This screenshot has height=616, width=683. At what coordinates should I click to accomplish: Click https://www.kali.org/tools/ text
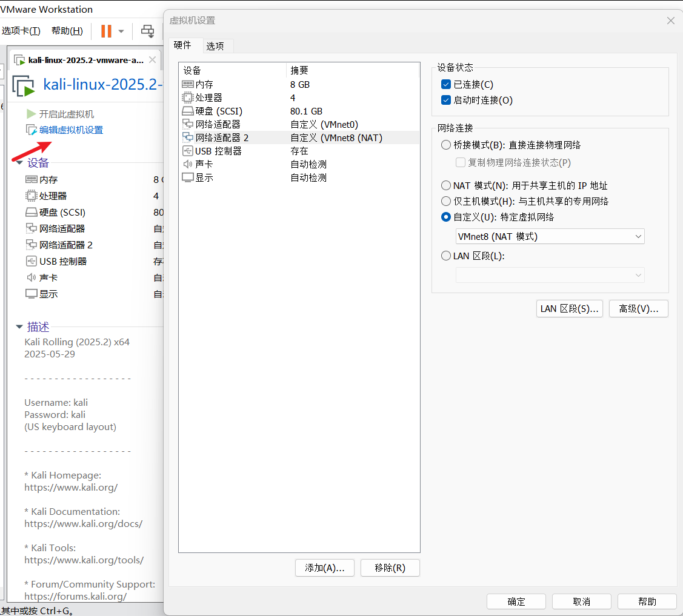(84, 560)
